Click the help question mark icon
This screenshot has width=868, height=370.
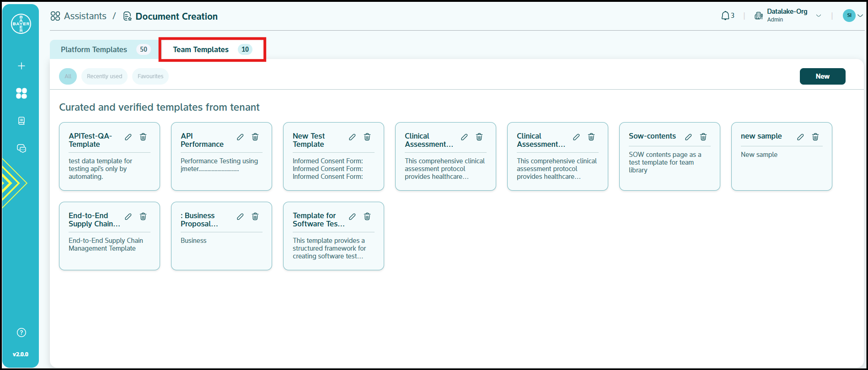coord(21,332)
